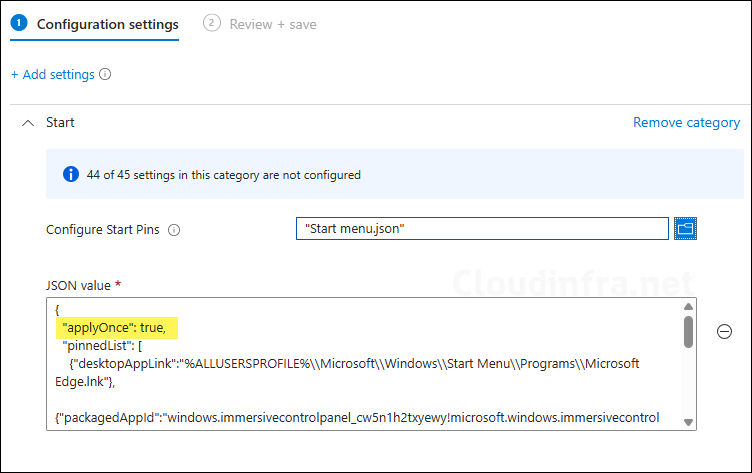Click the desktopAppLink Microsoft Edge entry
This screenshot has width=752, height=473.
[347, 372]
